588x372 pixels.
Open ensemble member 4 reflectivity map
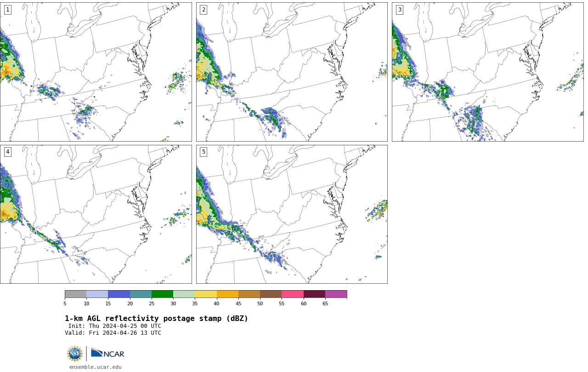(96, 214)
